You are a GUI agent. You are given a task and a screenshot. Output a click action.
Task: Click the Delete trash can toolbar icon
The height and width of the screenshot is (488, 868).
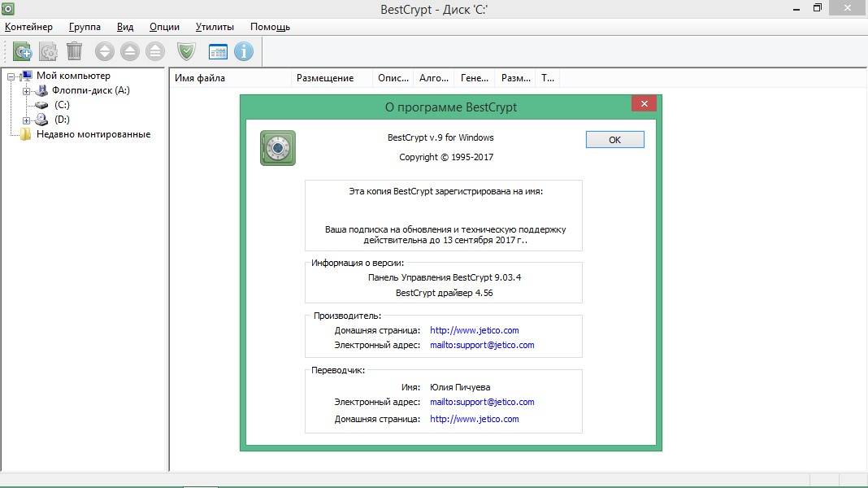coord(74,51)
